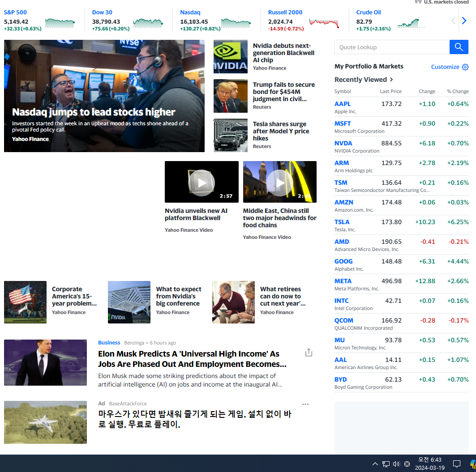476x472 pixels.
Task: Open the Crude Oil quote link
Action: click(x=368, y=13)
